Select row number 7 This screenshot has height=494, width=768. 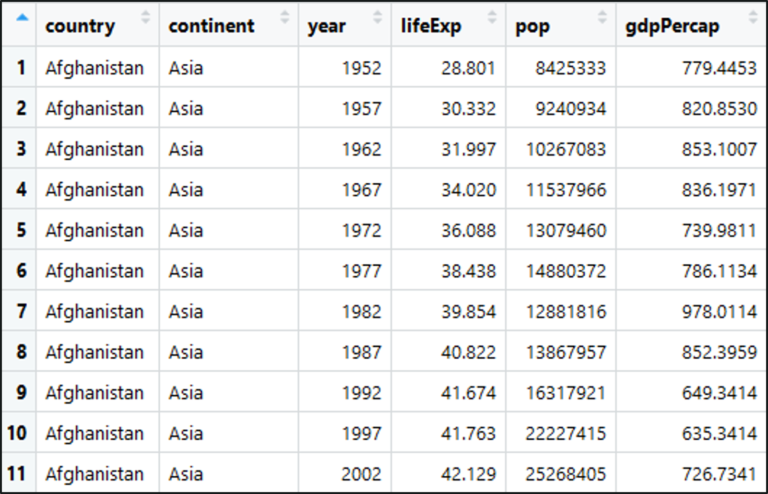pos(20,312)
